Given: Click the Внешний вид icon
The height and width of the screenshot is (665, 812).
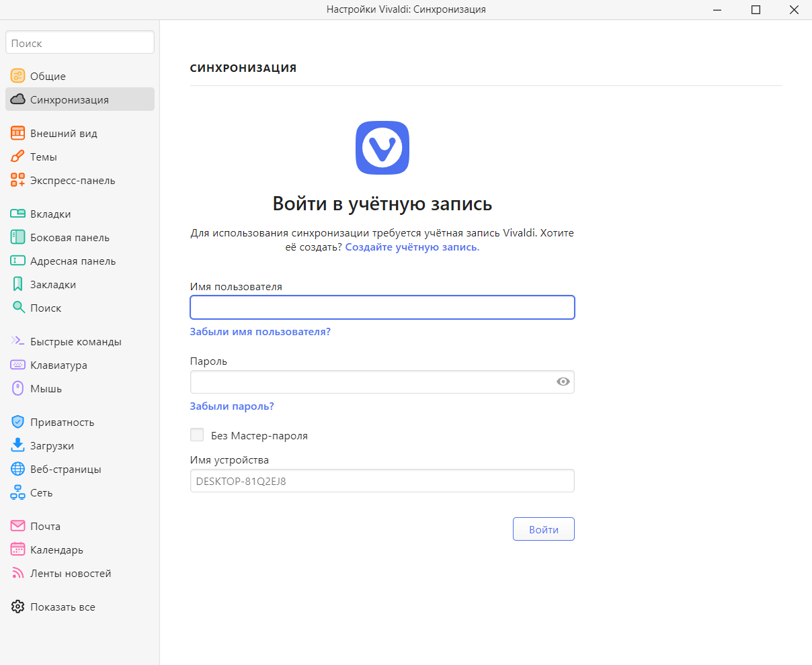Looking at the screenshot, I should click(17, 133).
